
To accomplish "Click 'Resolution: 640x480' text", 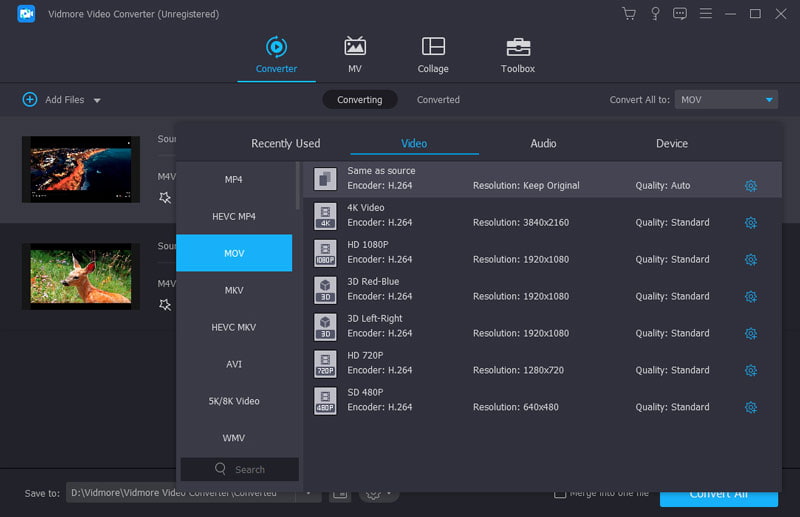I will 516,407.
